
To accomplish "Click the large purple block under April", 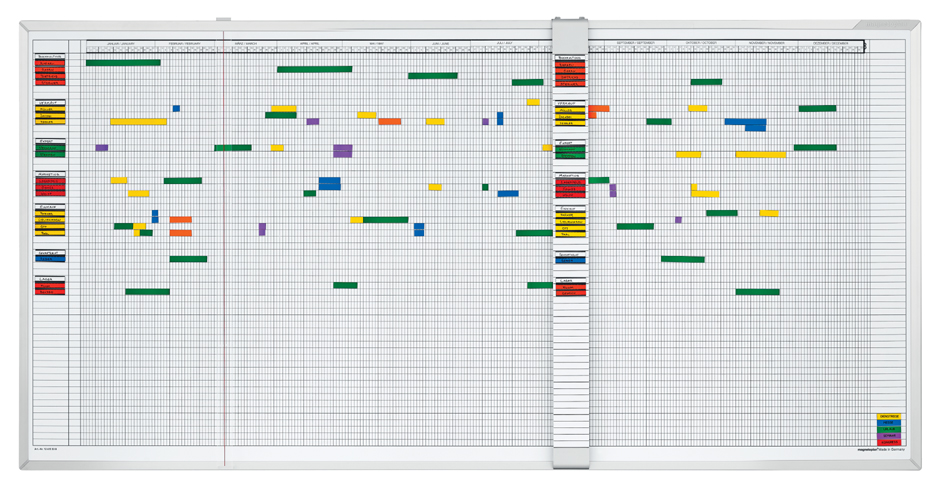I will click(343, 151).
